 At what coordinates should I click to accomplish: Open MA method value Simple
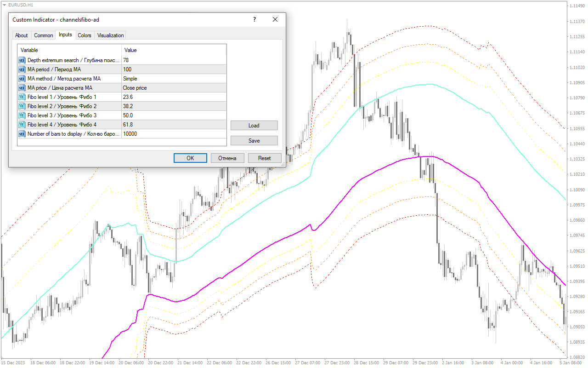coord(174,79)
